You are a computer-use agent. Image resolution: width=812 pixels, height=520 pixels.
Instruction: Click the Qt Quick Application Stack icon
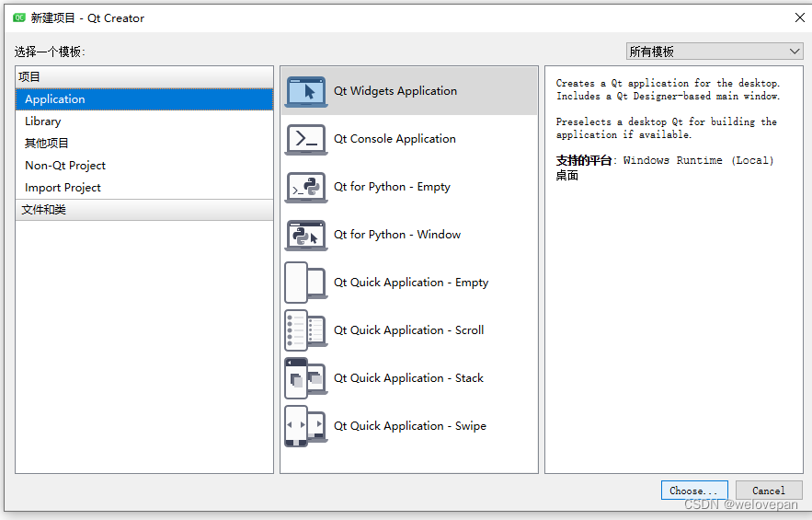[305, 378]
